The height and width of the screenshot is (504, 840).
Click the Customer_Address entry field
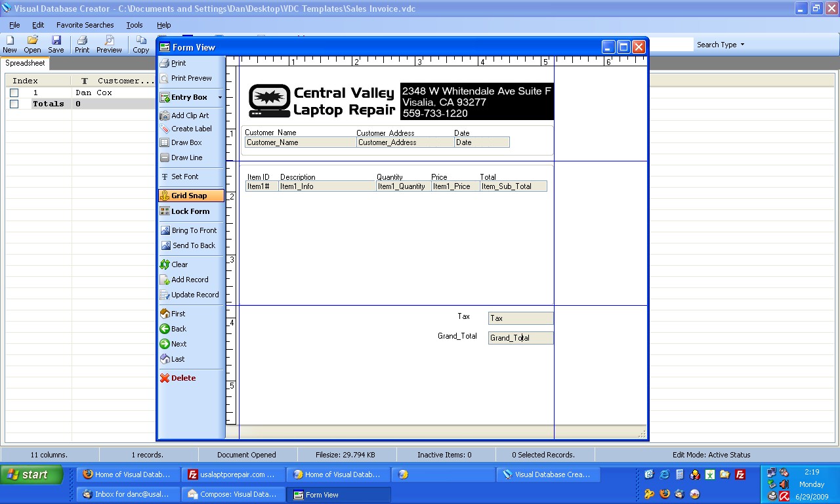click(406, 142)
